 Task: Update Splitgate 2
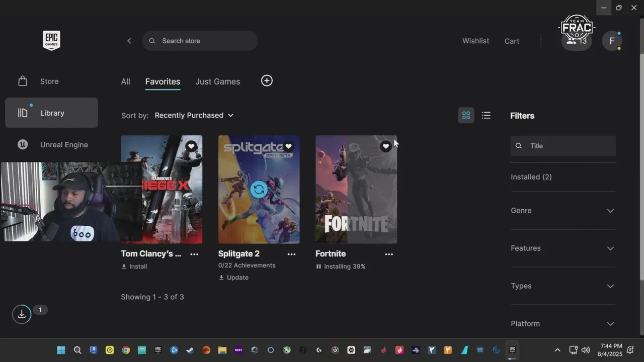click(234, 278)
